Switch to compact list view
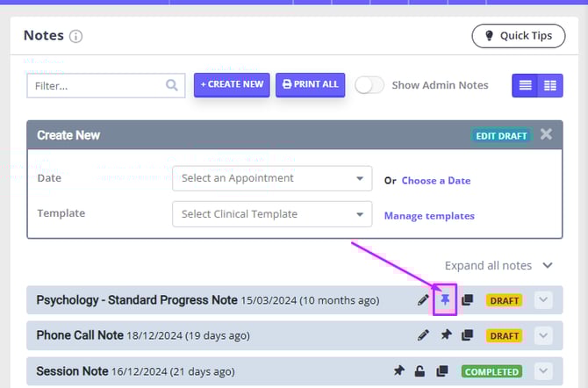 pos(525,85)
